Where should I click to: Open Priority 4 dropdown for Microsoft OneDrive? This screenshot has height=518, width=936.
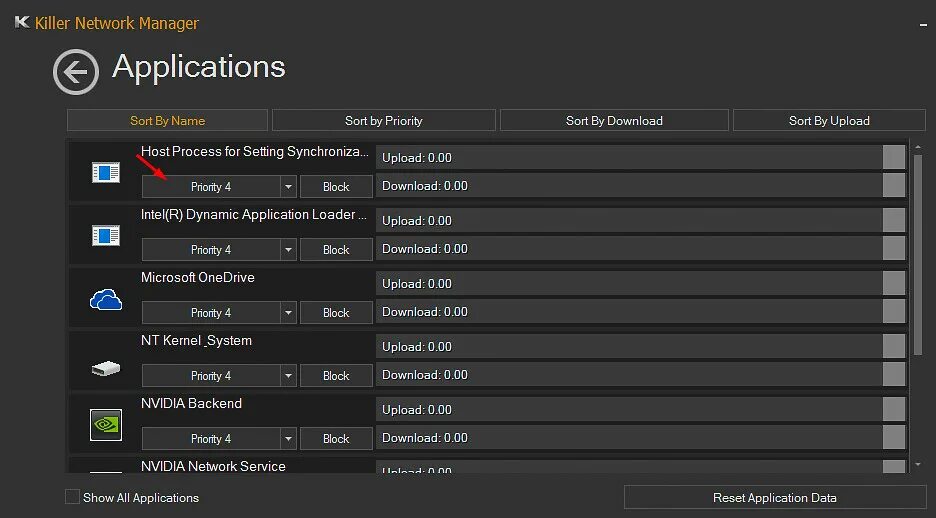coord(211,313)
